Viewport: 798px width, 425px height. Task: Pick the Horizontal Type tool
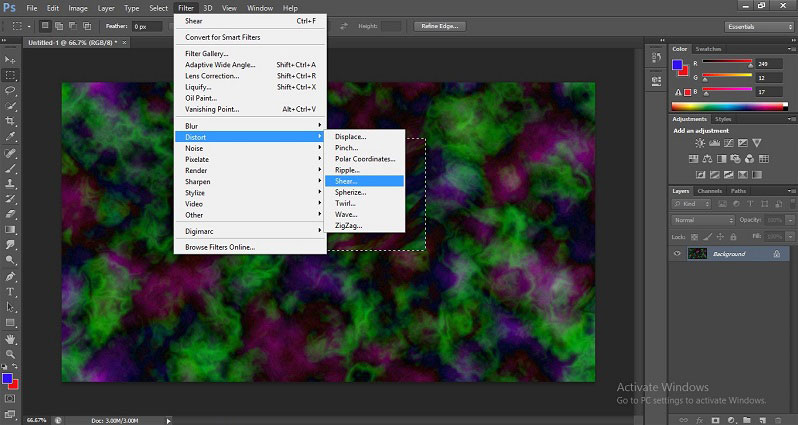[x=10, y=292]
